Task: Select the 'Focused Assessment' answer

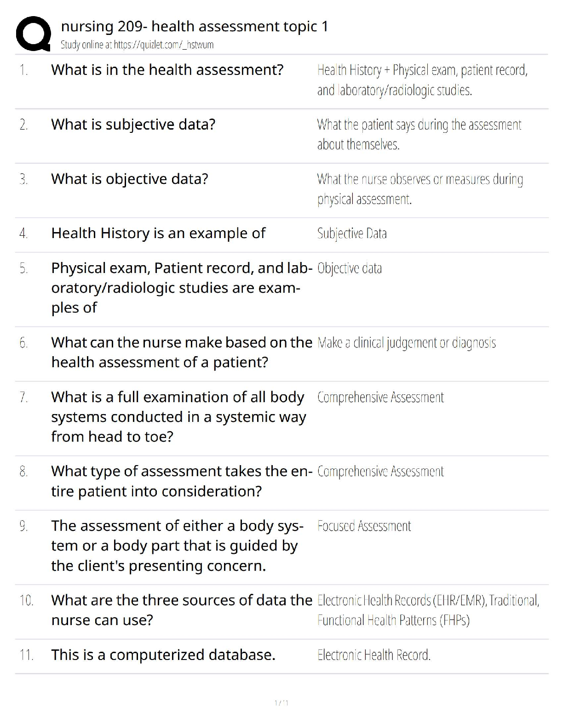Action: tap(364, 526)
